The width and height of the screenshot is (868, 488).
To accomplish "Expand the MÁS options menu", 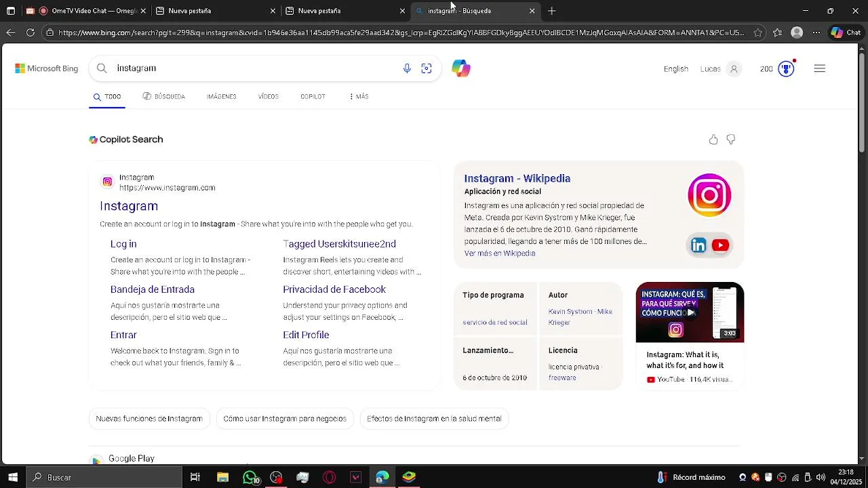I will pos(359,96).
